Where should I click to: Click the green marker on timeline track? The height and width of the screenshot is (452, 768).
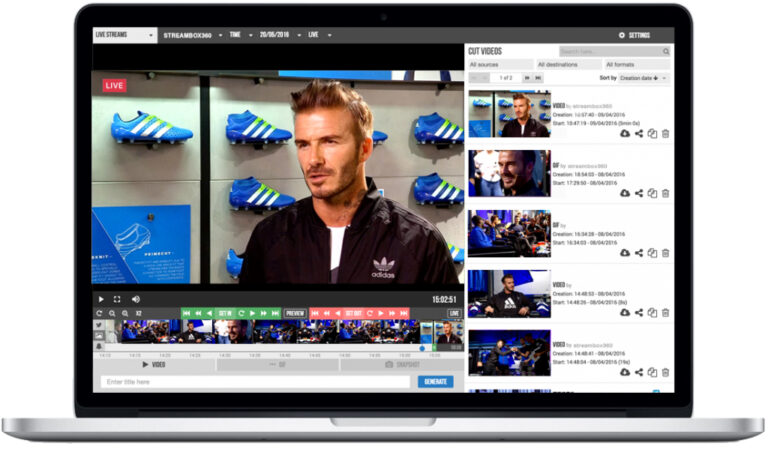[434, 348]
